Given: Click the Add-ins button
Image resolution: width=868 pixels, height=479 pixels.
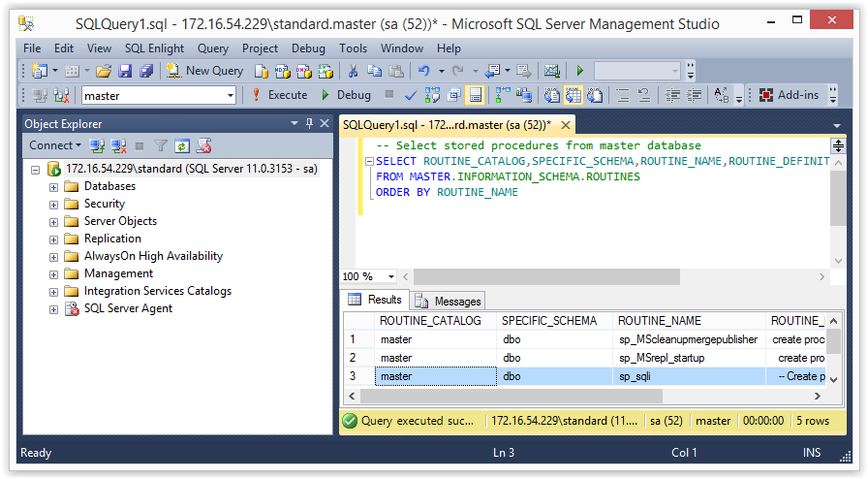Looking at the screenshot, I should [789, 95].
